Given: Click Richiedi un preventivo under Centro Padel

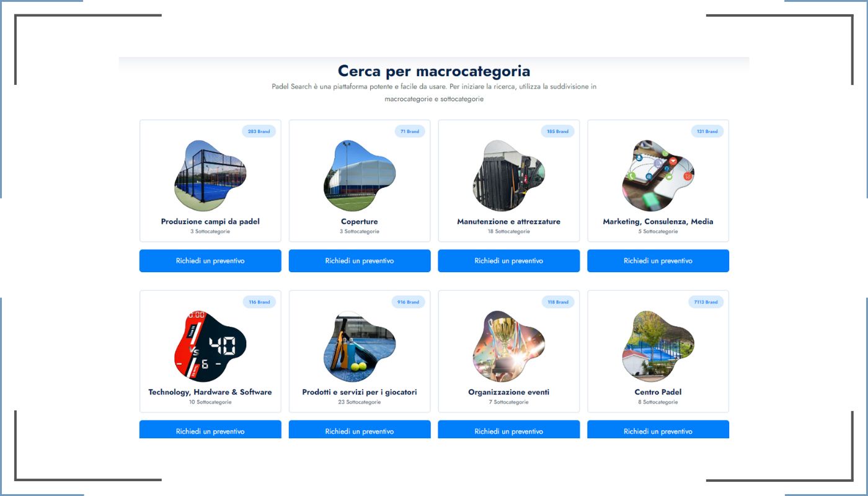Looking at the screenshot, I should pos(658,430).
